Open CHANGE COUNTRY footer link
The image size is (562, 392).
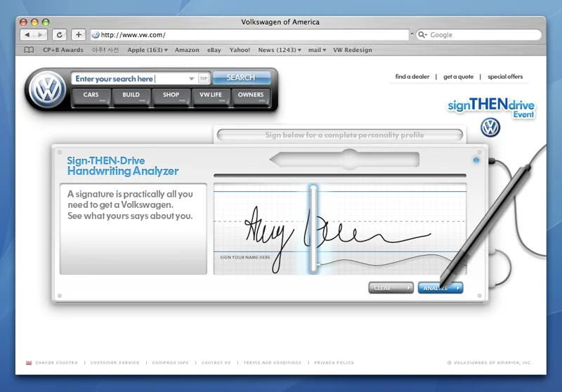point(56,362)
